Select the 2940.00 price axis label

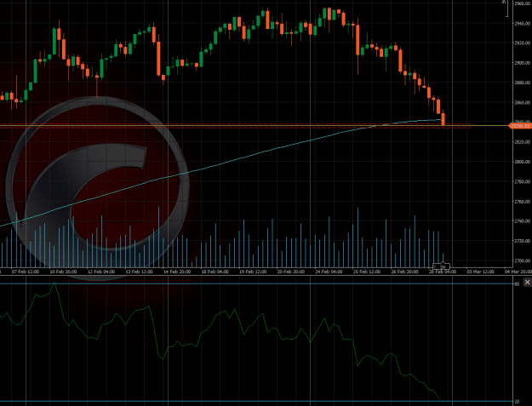[522, 23]
